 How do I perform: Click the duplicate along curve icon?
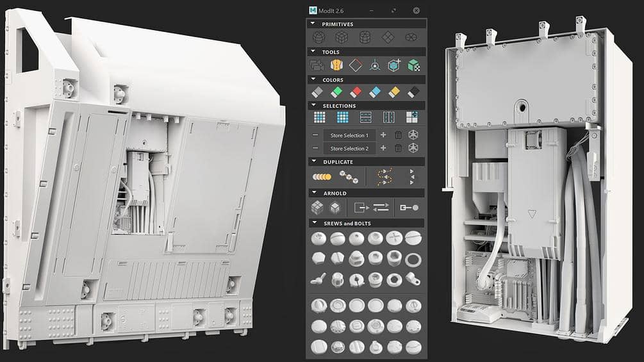[384, 176]
